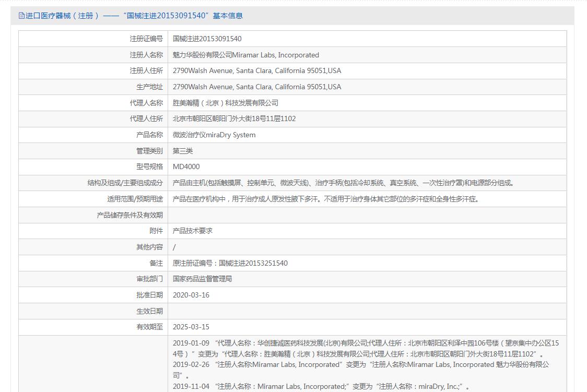Select the 2019-02-26 registrant name change record
This screenshot has width=587, height=392.
[x=361, y=370]
